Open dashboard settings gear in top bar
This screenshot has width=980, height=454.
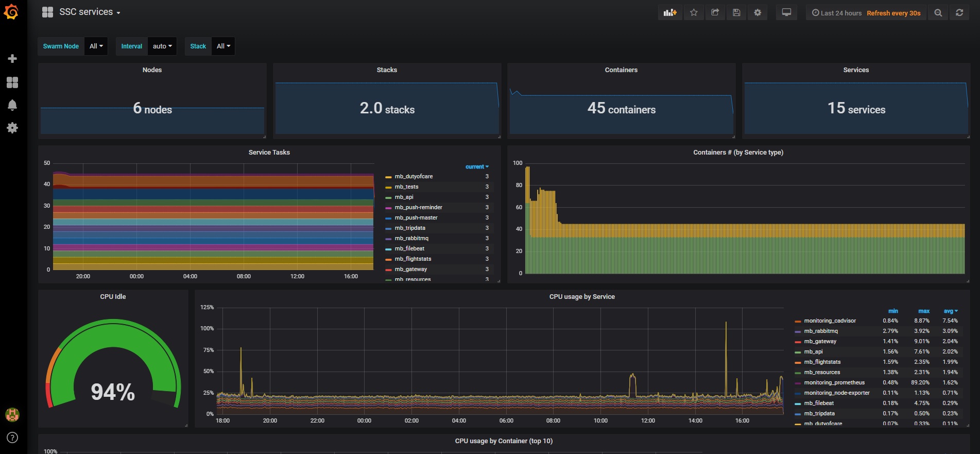[758, 13]
